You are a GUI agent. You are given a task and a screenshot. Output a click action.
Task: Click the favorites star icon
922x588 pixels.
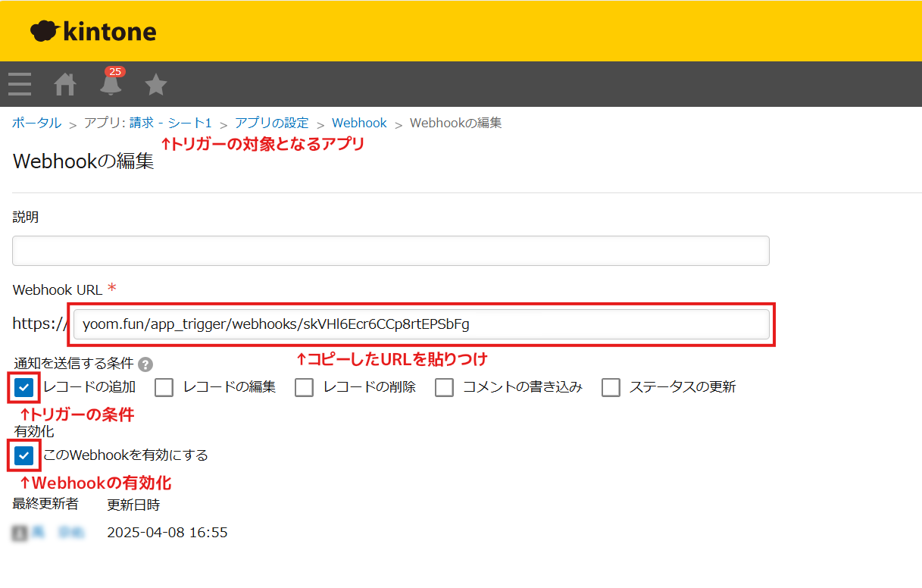[156, 84]
